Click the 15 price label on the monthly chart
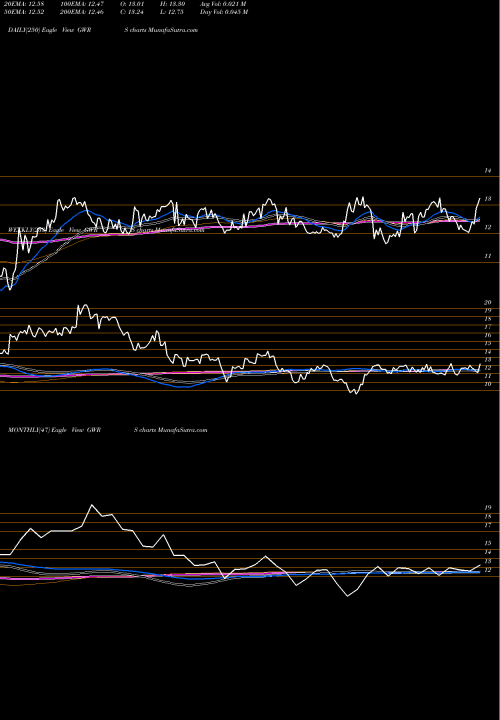Screen dimensions: 500x720 [x=488, y=543]
